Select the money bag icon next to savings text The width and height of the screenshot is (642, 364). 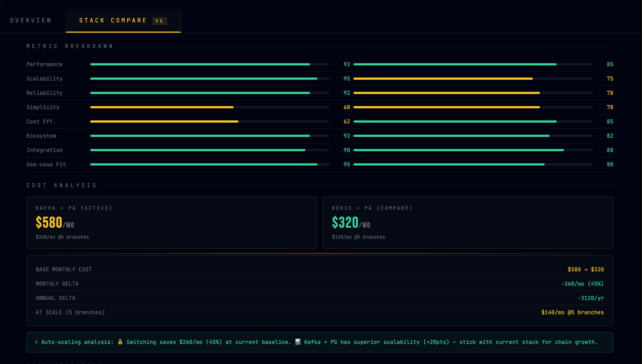120,342
